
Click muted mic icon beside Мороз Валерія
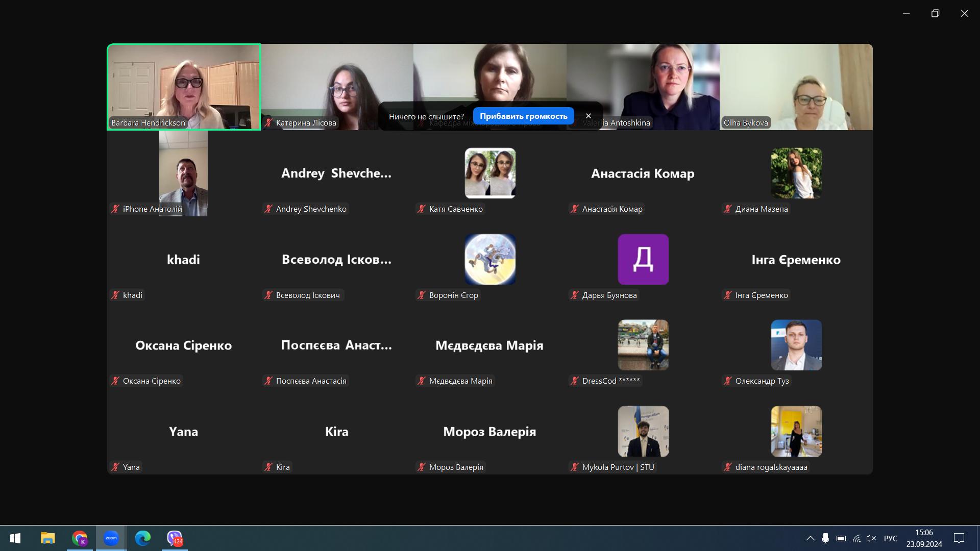coord(422,467)
